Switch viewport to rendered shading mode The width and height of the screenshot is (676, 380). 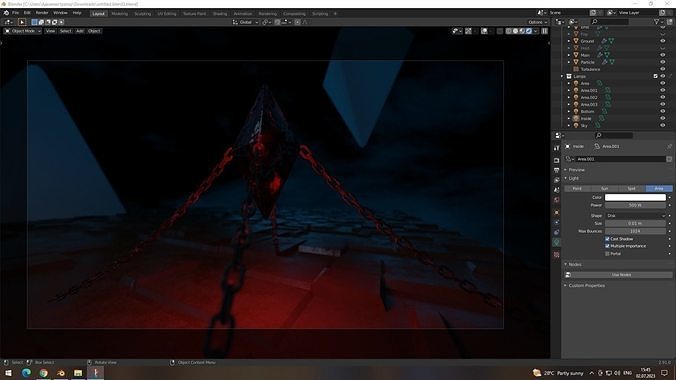coord(529,31)
